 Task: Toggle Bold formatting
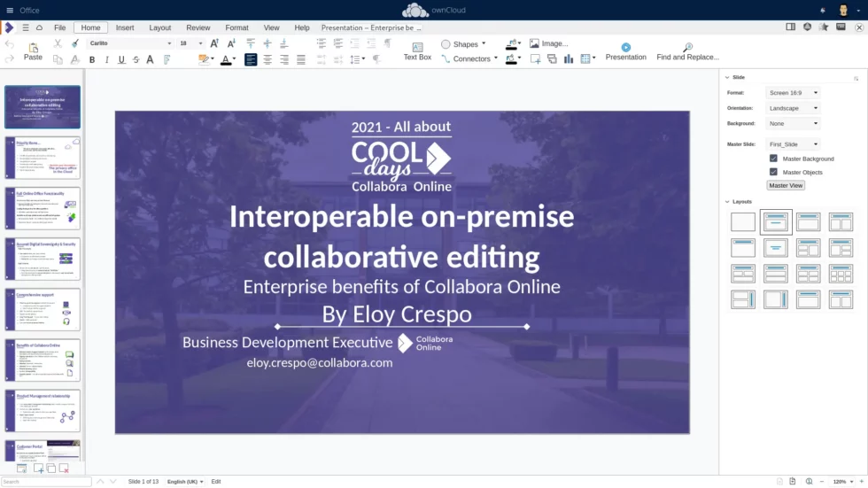pyautogui.click(x=92, y=59)
